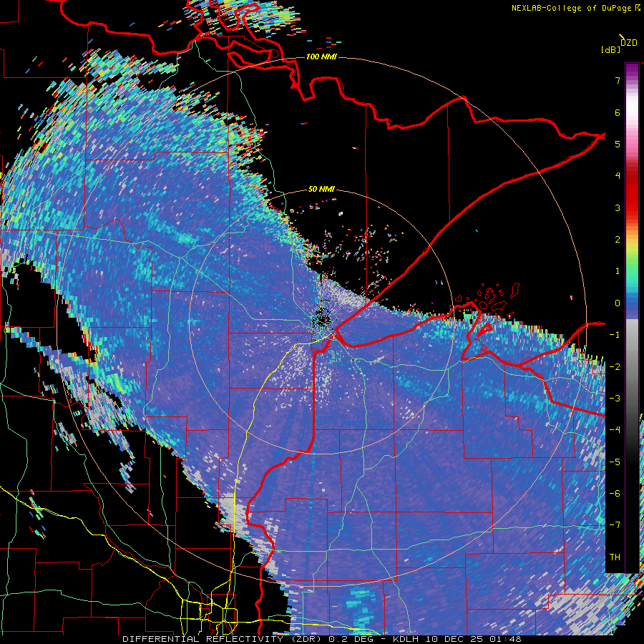The width and height of the screenshot is (644, 644).
Task: Click the DZD legend title
Action: pyautogui.click(x=629, y=43)
